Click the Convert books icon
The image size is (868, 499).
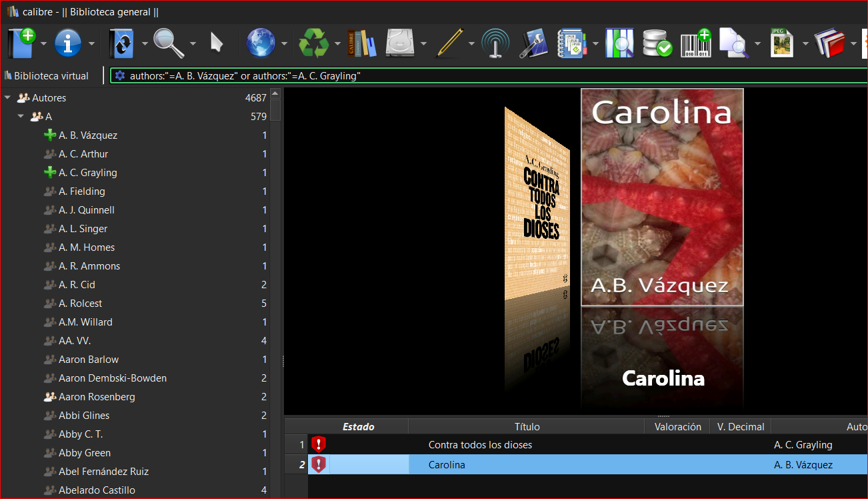(x=121, y=43)
